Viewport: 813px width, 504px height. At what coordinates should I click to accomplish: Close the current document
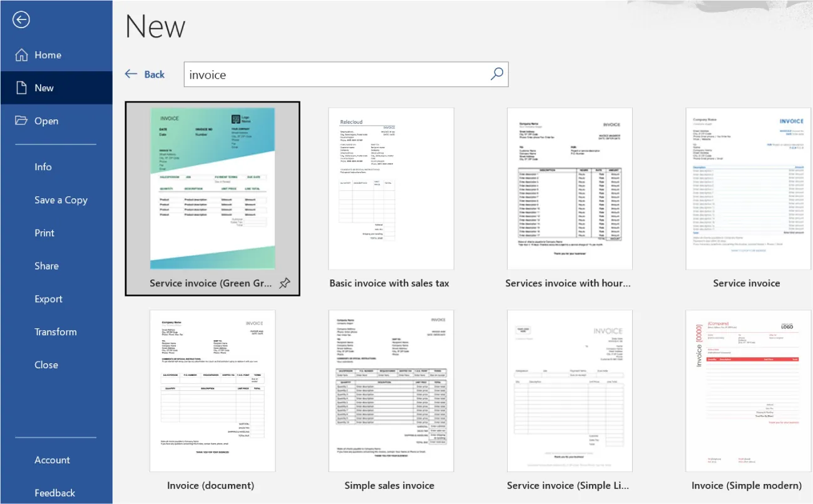46,365
